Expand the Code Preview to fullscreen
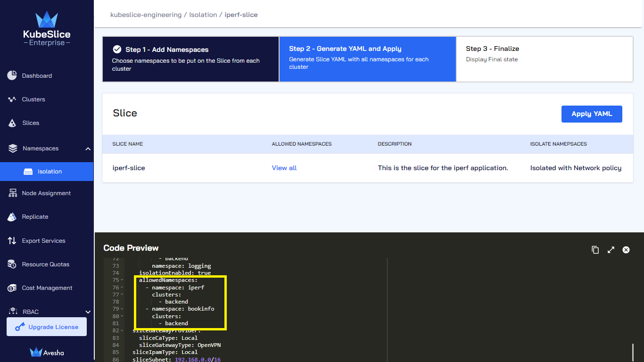Viewport: 644px width, 362px height. click(611, 250)
